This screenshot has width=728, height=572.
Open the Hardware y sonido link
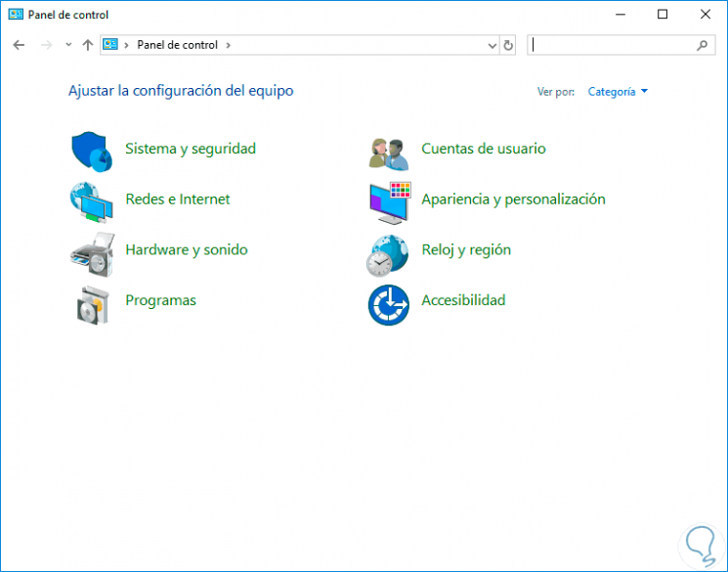point(187,250)
